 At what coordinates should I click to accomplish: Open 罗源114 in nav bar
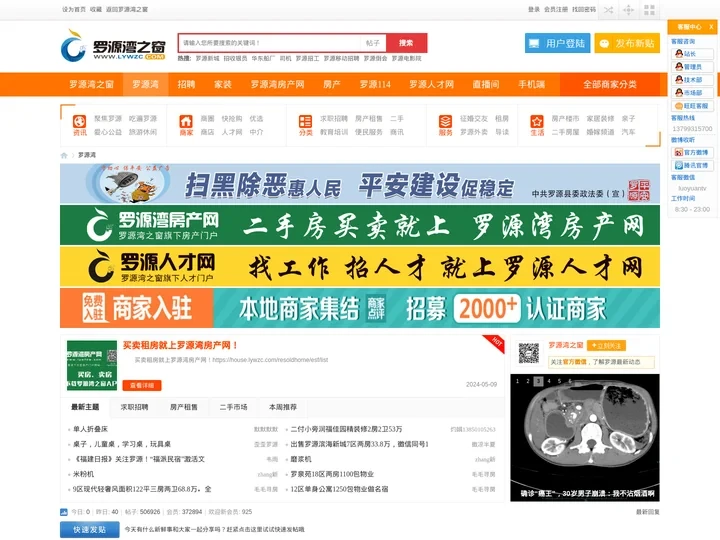375,84
